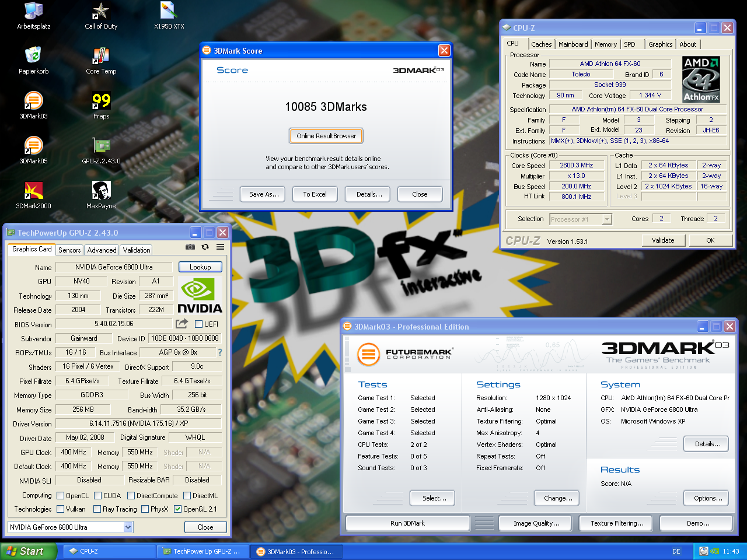Viewport: 747px width, 560px height.
Task: Open the Windows Start button
Action: [x=28, y=551]
